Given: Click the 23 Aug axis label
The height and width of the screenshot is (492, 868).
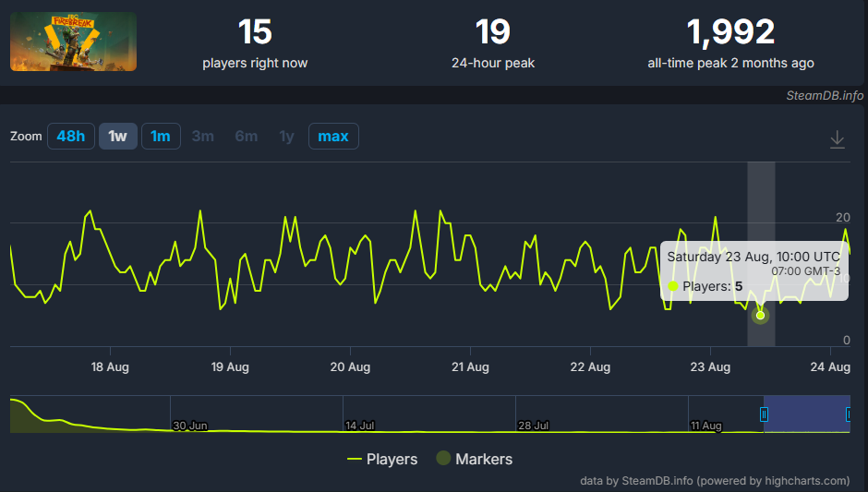Looking at the screenshot, I should 710,367.
